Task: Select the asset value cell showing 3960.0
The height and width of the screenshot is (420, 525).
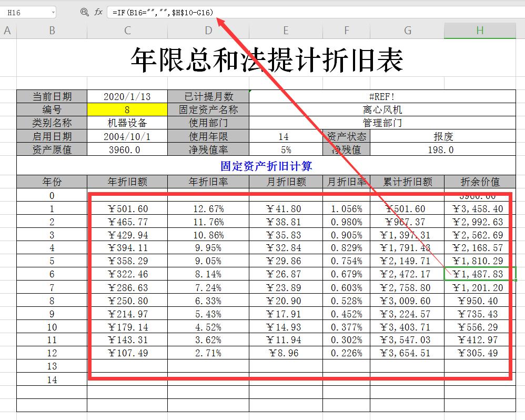Action: (127, 149)
